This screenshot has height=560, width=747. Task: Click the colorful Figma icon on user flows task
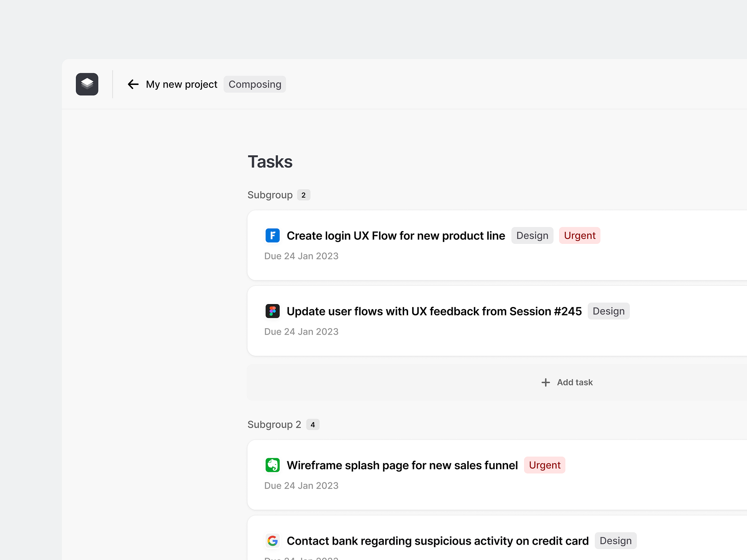tap(272, 311)
